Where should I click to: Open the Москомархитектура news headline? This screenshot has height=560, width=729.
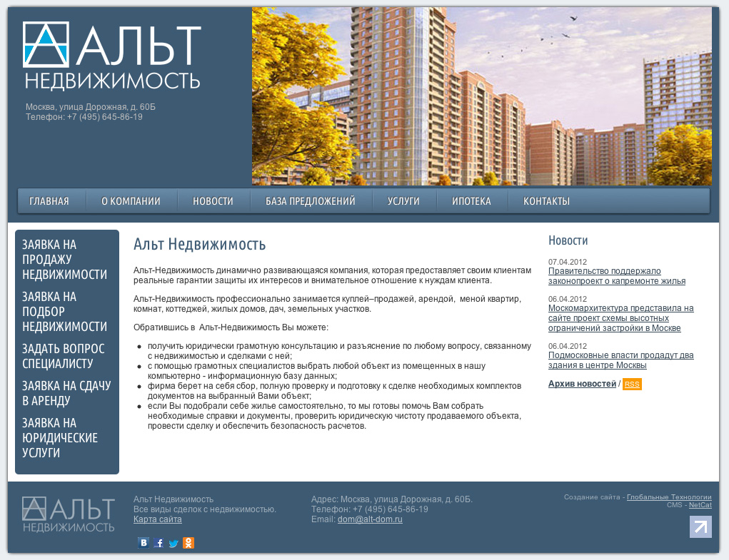coord(620,318)
